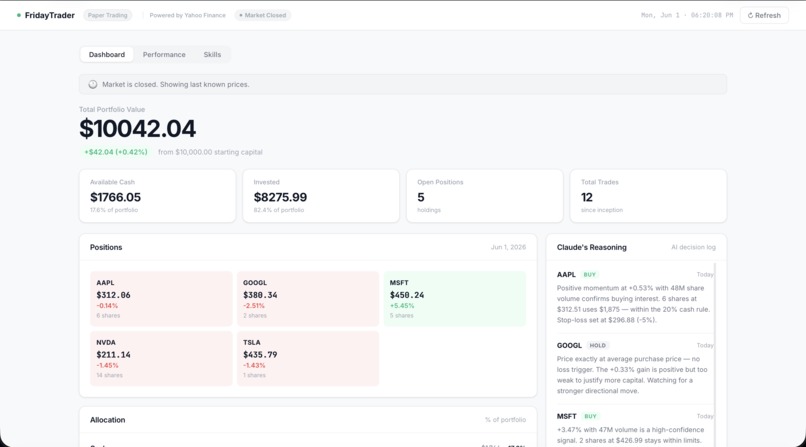The image size is (806, 447).
Task: Open the Available Cash card
Action: [x=157, y=196]
